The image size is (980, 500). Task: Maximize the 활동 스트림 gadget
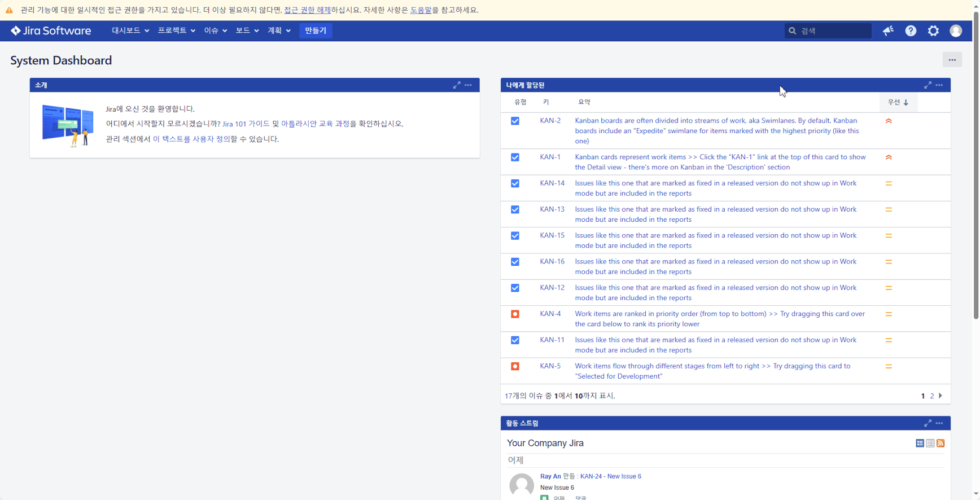pyautogui.click(x=928, y=423)
